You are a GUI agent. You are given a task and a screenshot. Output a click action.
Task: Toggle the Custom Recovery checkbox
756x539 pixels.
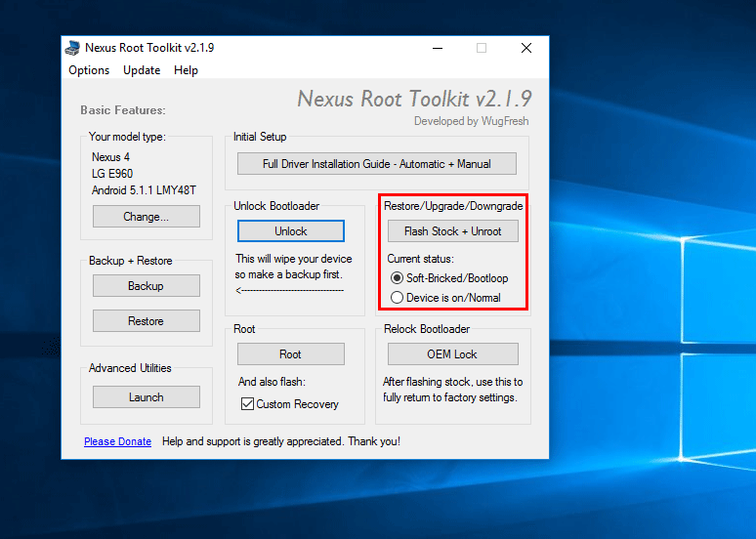[x=247, y=404]
